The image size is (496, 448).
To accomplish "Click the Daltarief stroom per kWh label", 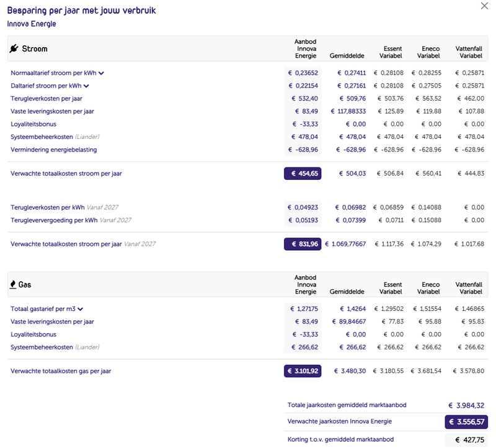I will click(x=46, y=86).
